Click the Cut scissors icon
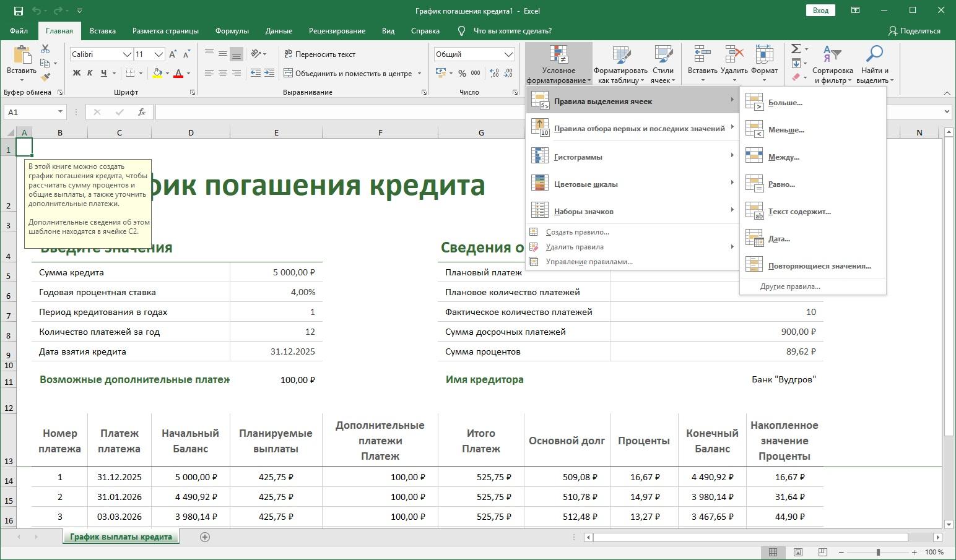Screen dimensions: 956x560 (x=45, y=49)
